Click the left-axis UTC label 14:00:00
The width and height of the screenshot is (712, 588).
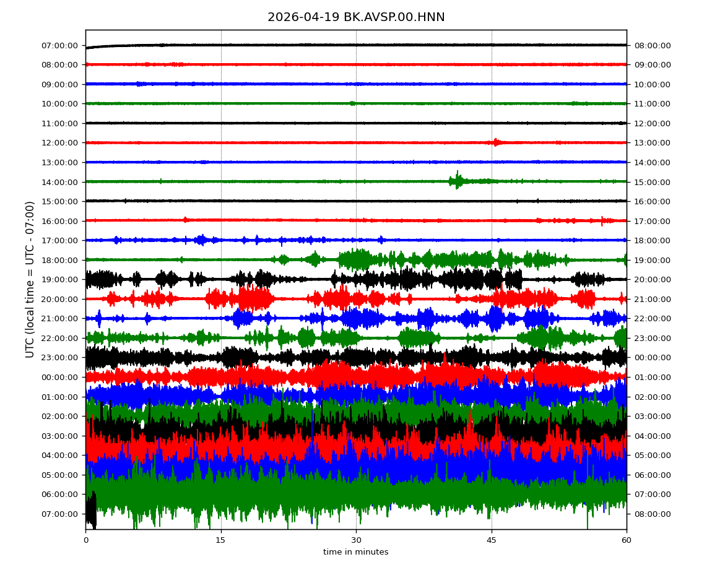click(61, 182)
